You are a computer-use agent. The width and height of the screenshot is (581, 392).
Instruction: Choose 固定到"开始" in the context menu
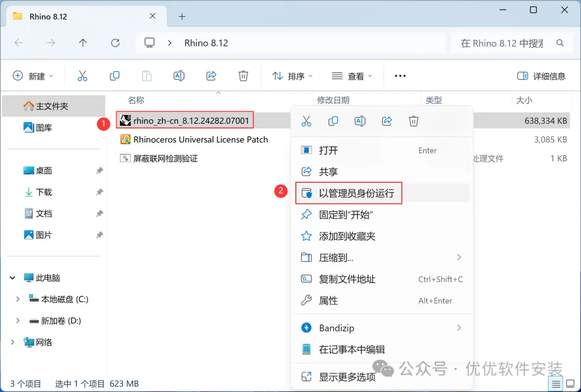pos(382,215)
